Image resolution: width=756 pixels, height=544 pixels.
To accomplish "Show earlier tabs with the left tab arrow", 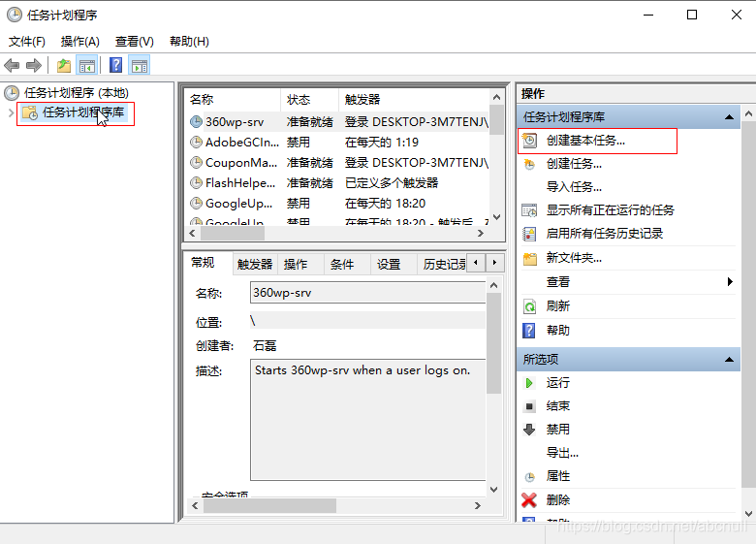I will click(x=476, y=263).
